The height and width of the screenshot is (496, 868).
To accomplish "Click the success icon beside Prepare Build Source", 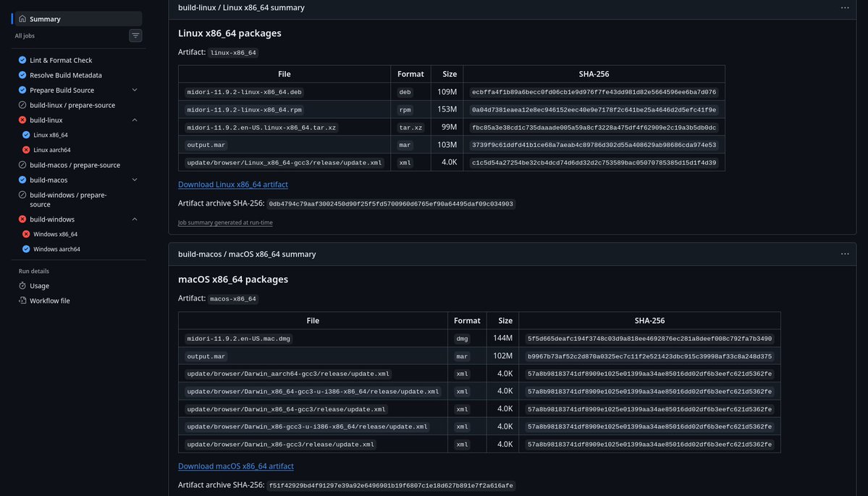I will click(x=22, y=90).
